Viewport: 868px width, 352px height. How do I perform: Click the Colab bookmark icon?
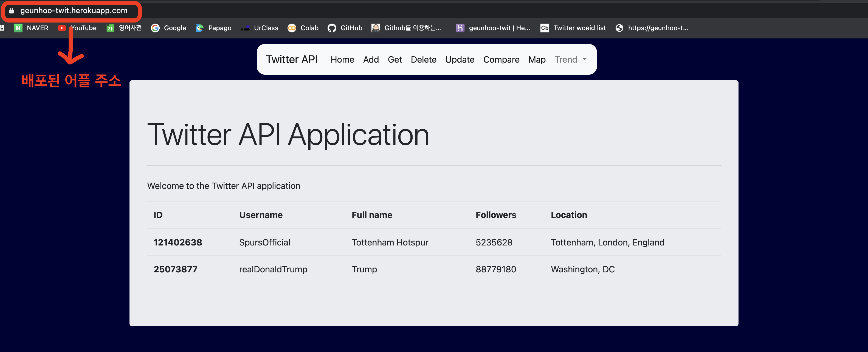pos(292,28)
